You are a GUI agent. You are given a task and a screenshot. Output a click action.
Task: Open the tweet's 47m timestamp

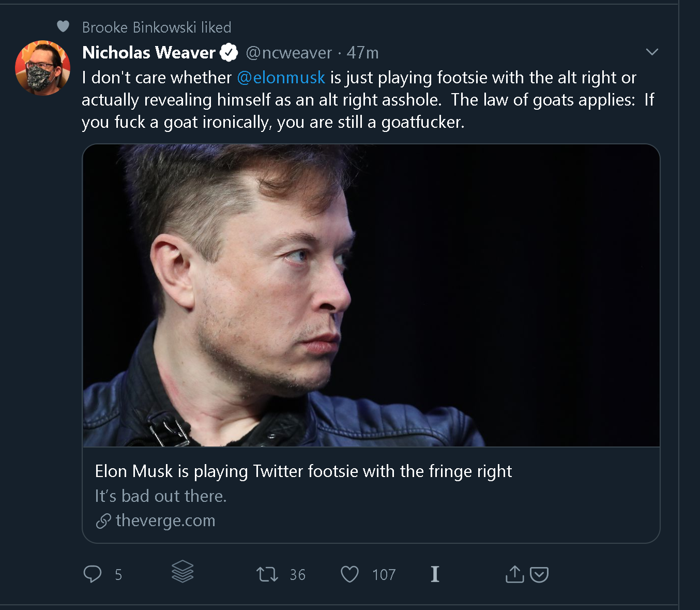tap(362, 53)
